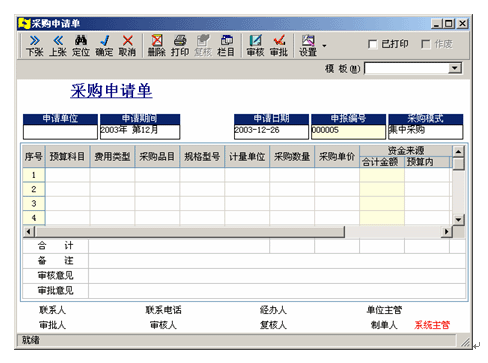Toggle the 已打印 checkbox

(372, 44)
